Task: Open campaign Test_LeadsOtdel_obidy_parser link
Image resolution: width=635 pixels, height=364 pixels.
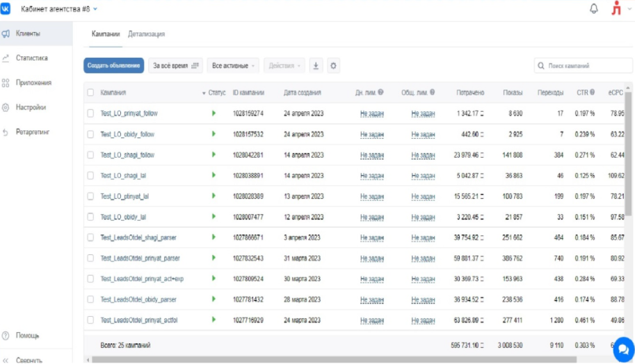Action: 138,299
